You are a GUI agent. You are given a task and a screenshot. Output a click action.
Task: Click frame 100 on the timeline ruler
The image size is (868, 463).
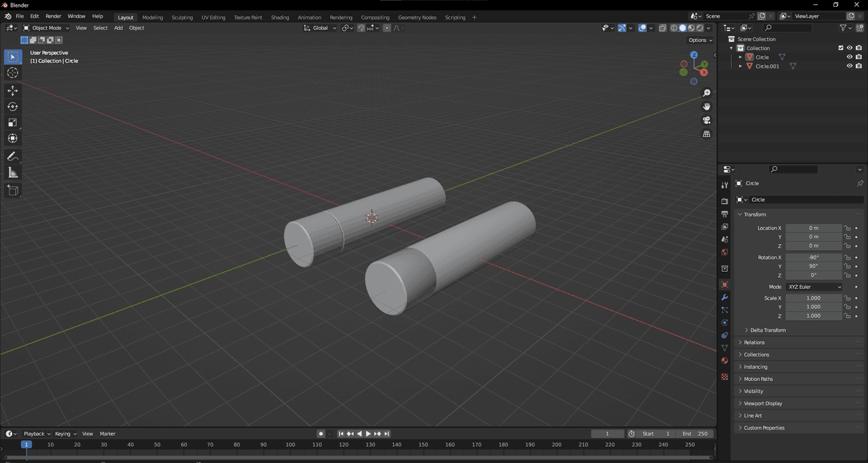[290, 445]
